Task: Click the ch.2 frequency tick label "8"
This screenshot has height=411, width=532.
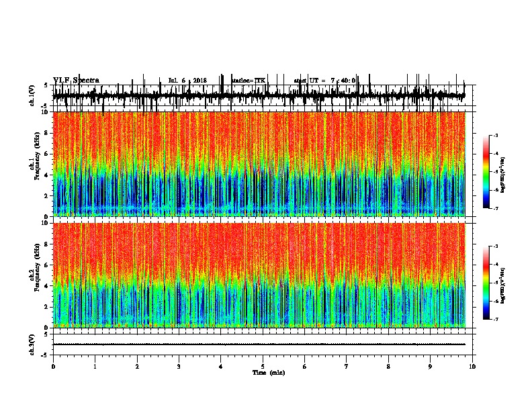Action: (46, 244)
